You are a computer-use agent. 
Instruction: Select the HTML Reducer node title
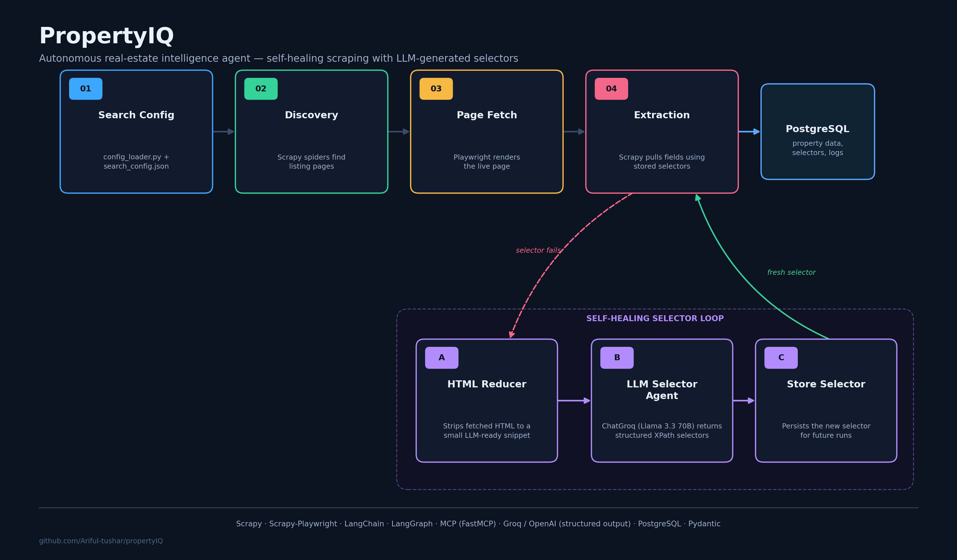click(487, 384)
